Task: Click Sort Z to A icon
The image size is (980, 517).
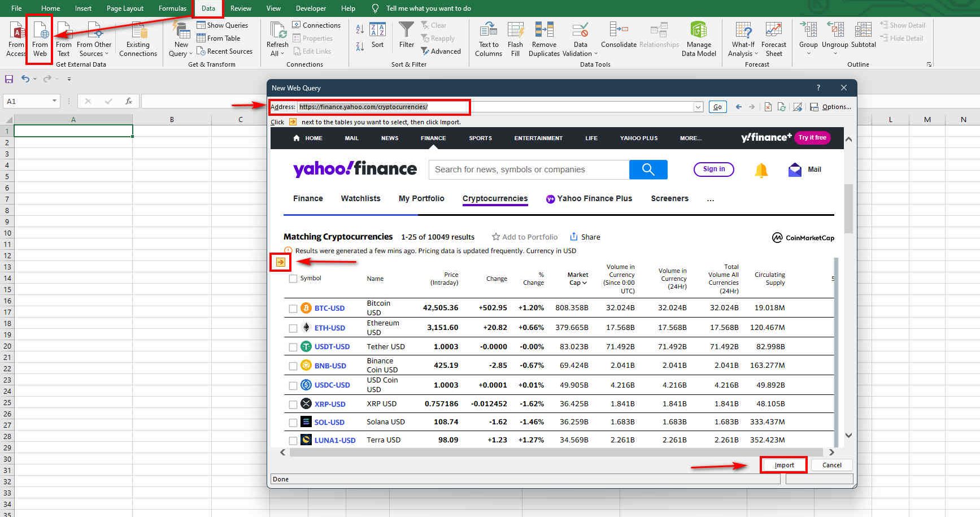Action: [360, 46]
